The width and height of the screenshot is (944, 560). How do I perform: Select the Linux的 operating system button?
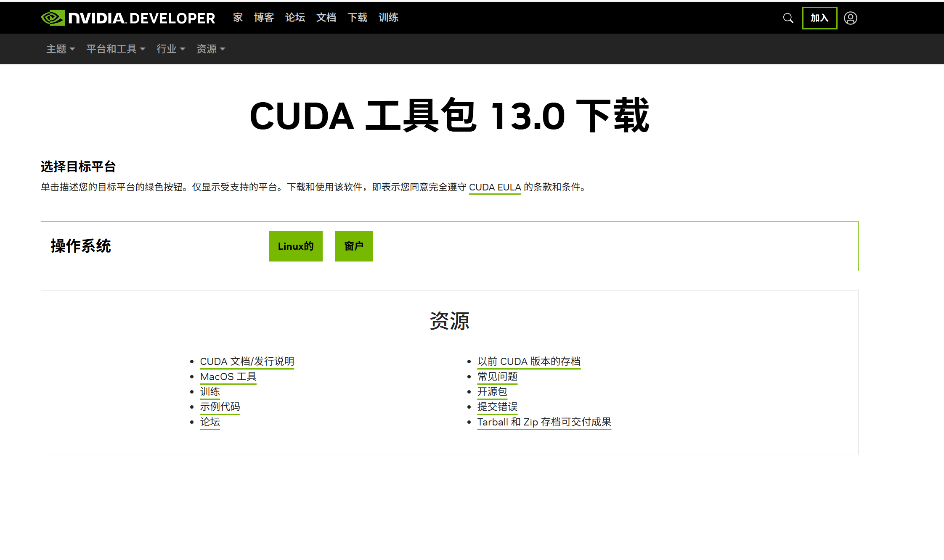(295, 246)
